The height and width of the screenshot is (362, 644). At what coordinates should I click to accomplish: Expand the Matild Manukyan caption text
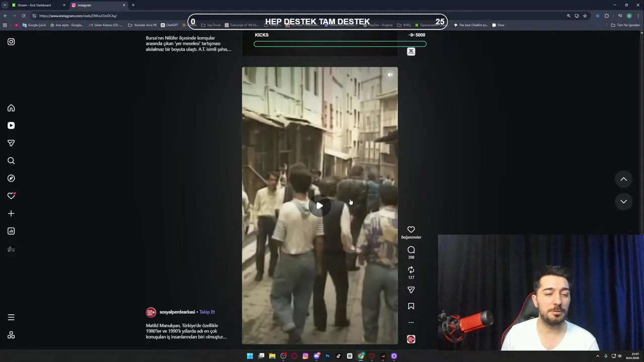pyautogui.click(x=186, y=331)
